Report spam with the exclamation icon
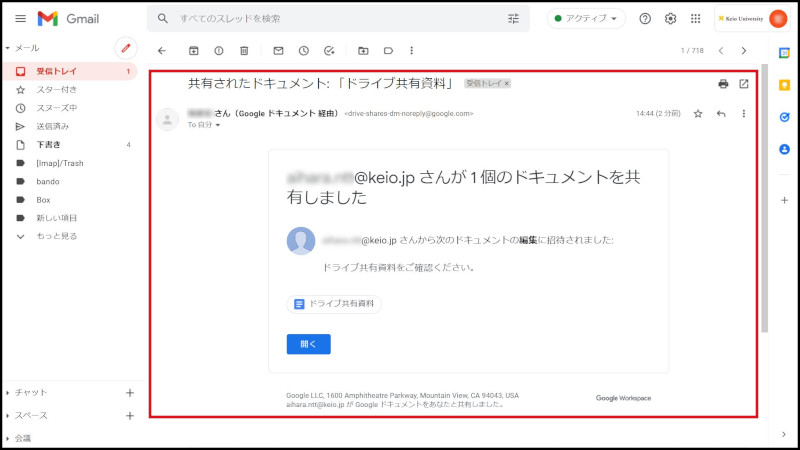 [x=218, y=50]
